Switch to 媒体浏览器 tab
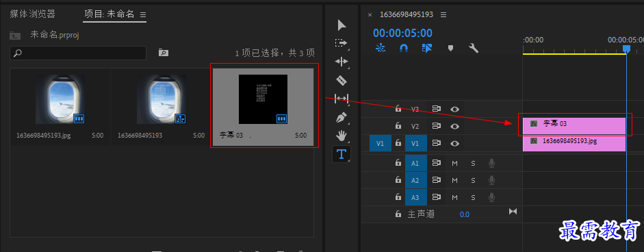The image size is (644, 252). (32, 14)
